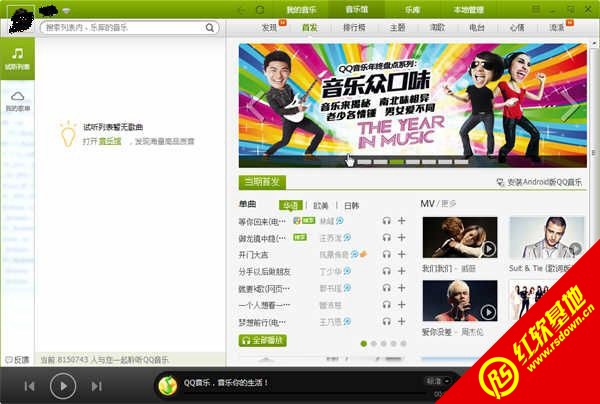Open the 流派 sub-tab
The image size is (600, 404).
coord(557,28)
